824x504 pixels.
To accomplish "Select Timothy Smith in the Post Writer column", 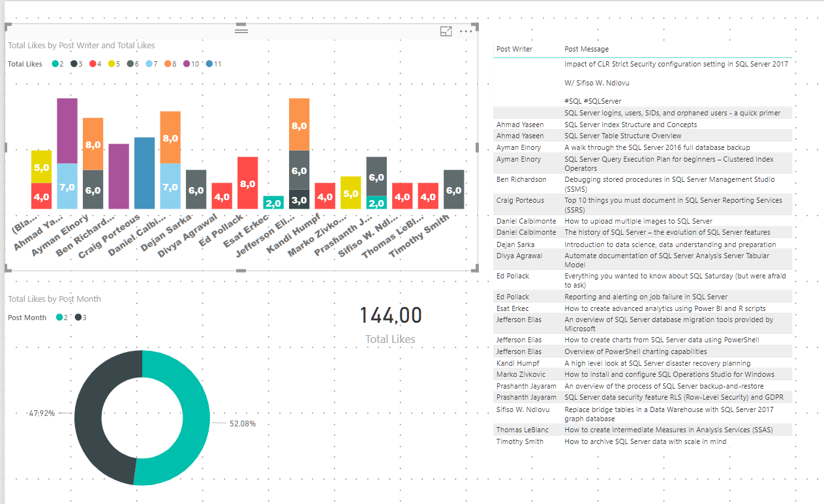I will click(x=520, y=441).
